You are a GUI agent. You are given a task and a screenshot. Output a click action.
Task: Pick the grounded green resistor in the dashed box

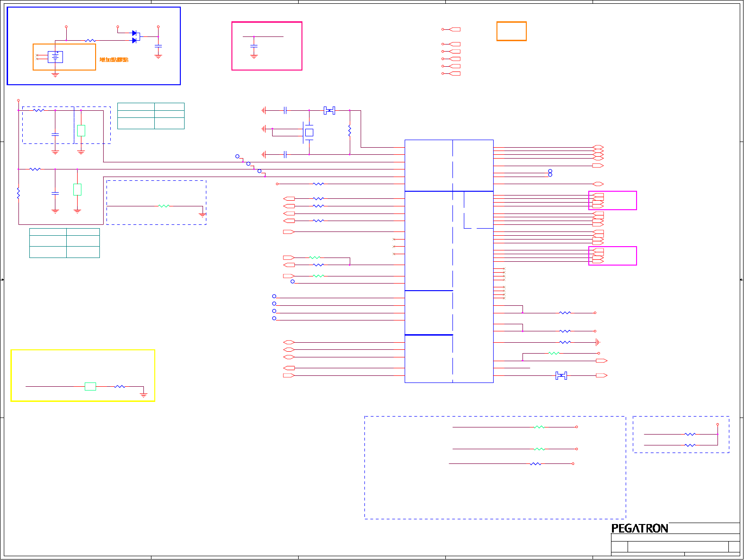[164, 206]
